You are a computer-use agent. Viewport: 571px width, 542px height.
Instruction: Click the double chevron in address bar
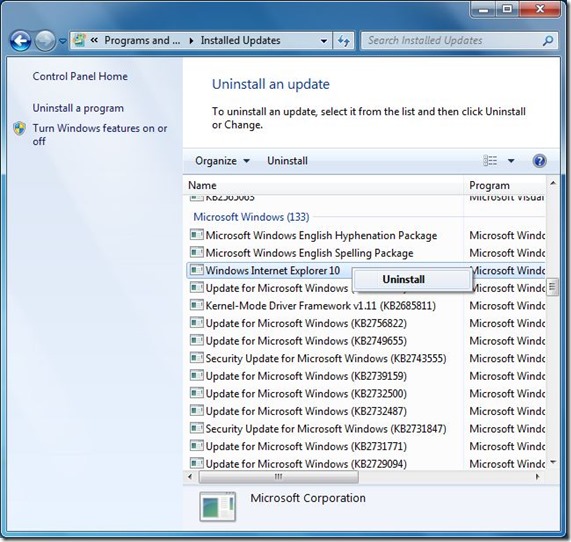pyautogui.click(x=94, y=40)
